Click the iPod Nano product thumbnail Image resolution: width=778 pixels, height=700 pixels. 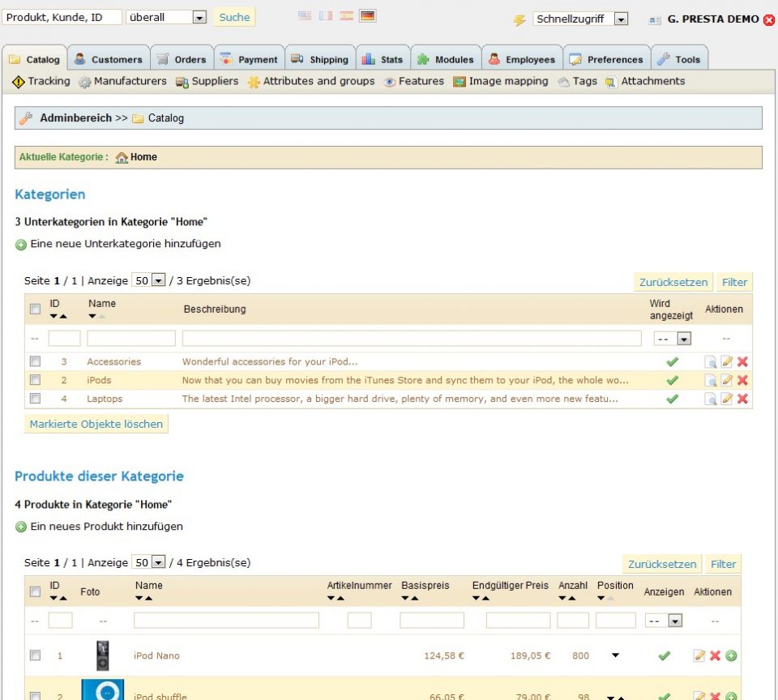[x=102, y=655]
